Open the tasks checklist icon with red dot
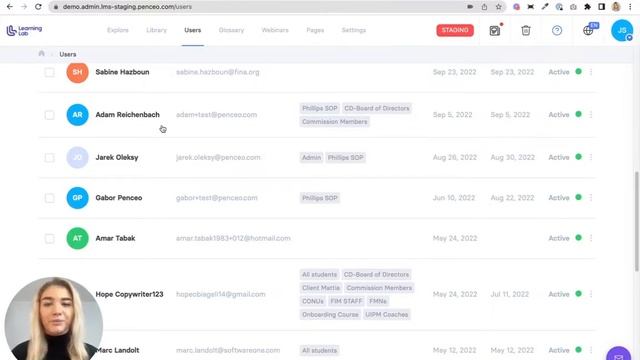640x360 pixels. [495, 30]
